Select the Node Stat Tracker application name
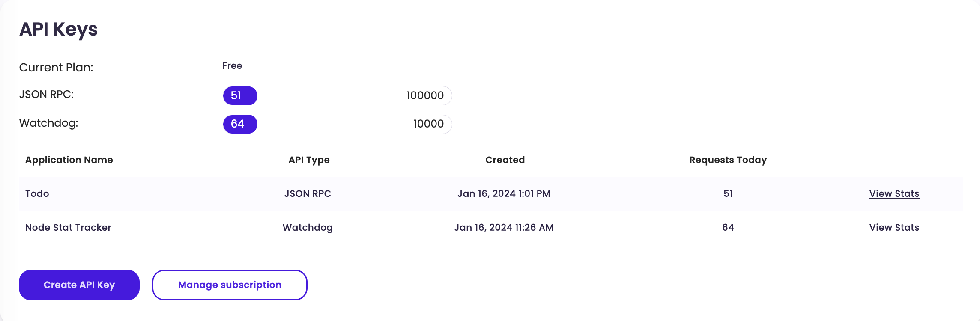This screenshot has height=321, width=980. (68, 228)
